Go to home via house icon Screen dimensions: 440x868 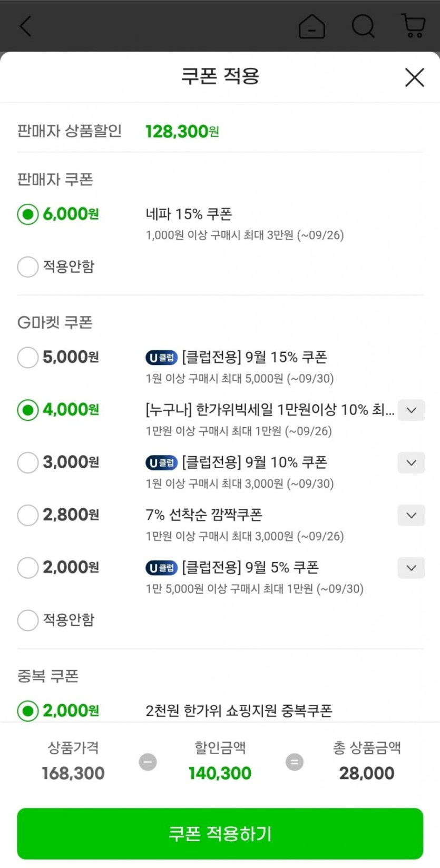[x=311, y=26]
